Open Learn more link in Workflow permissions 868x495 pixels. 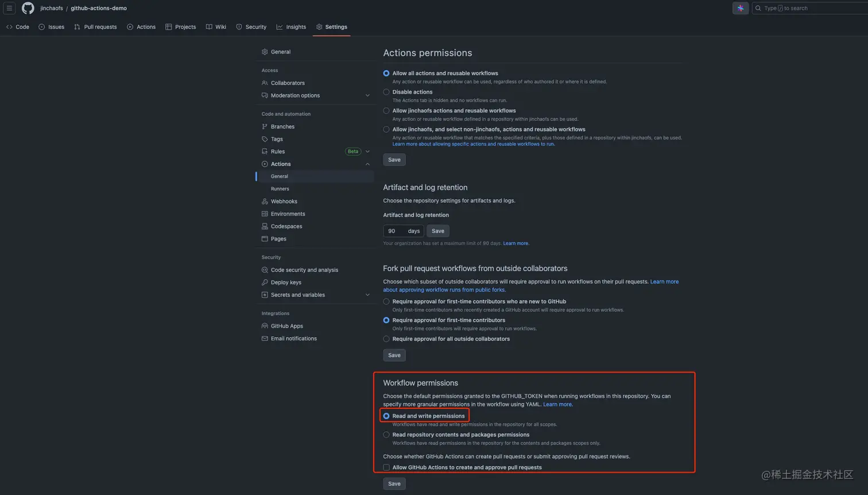coord(557,404)
